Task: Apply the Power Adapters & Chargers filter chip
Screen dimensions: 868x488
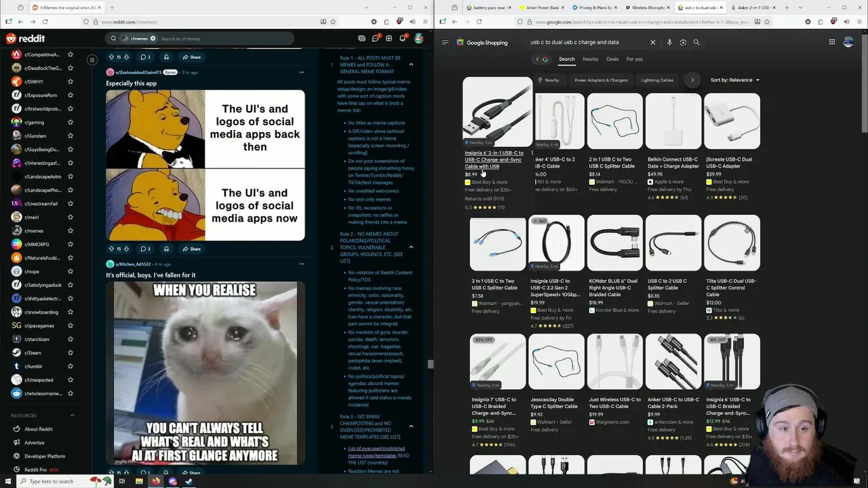Action: (x=601, y=80)
